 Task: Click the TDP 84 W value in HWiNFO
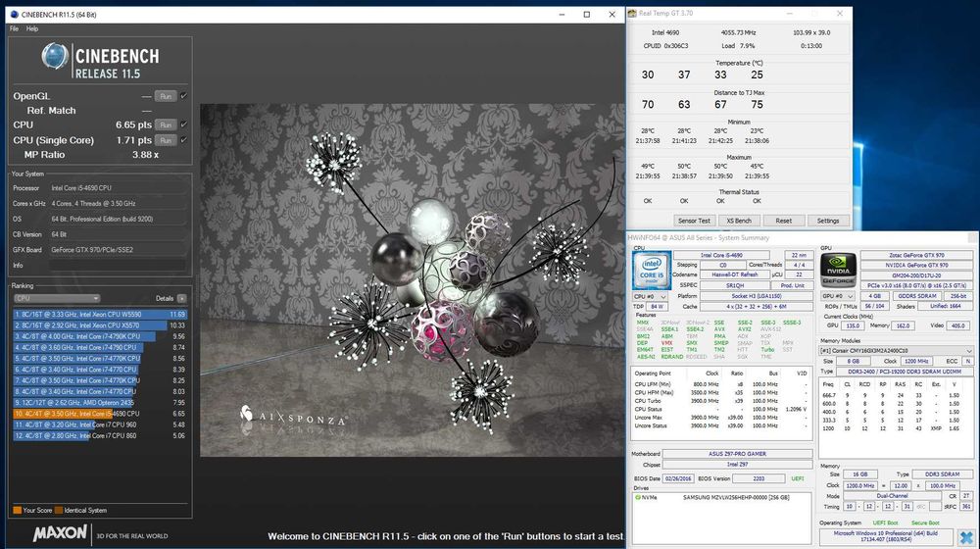[657, 307]
